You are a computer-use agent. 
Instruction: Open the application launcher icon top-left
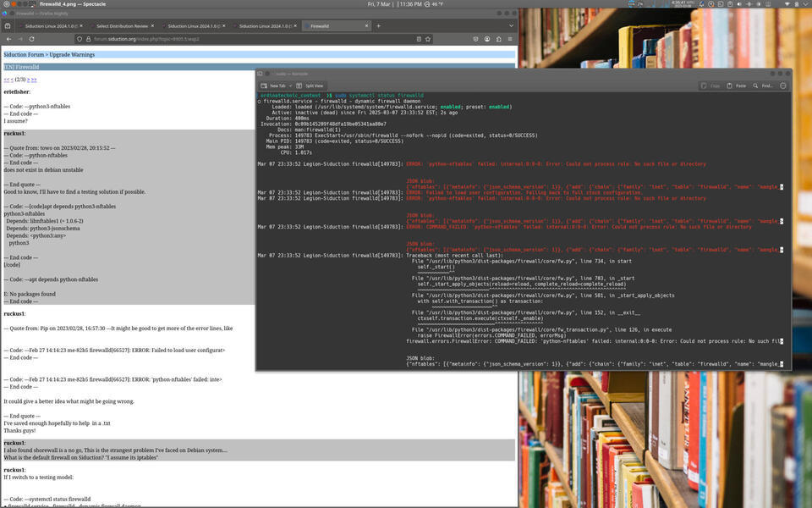5,4
